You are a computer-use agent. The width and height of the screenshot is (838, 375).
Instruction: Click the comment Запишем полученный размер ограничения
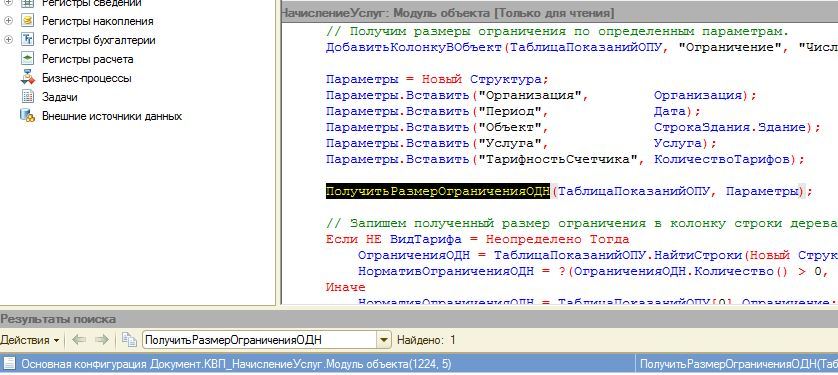coord(581,223)
